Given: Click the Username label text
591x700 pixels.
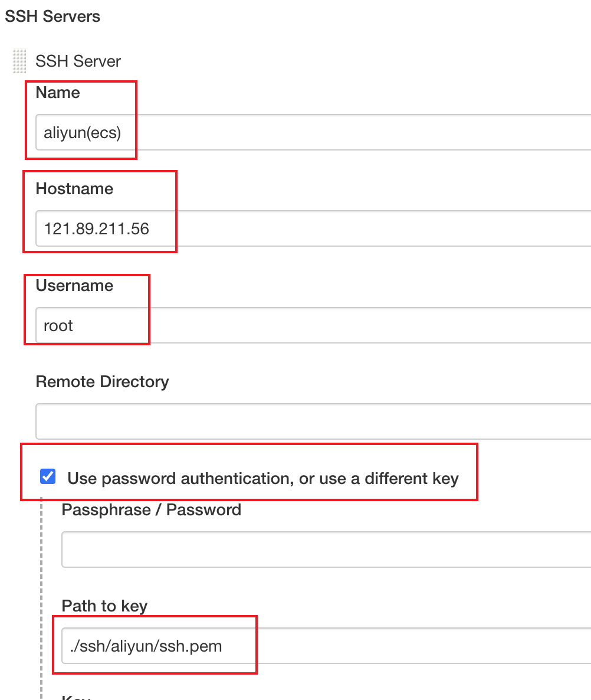Looking at the screenshot, I should [x=74, y=285].
